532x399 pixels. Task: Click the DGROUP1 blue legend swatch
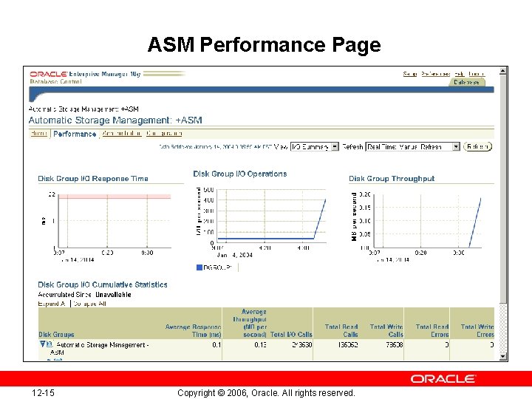pos(199,267)
